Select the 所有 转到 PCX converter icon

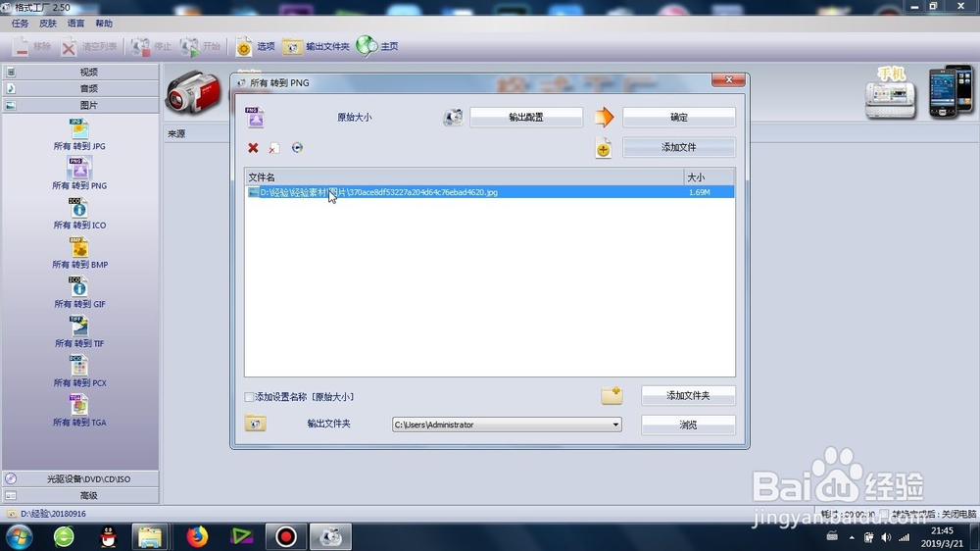78,366
